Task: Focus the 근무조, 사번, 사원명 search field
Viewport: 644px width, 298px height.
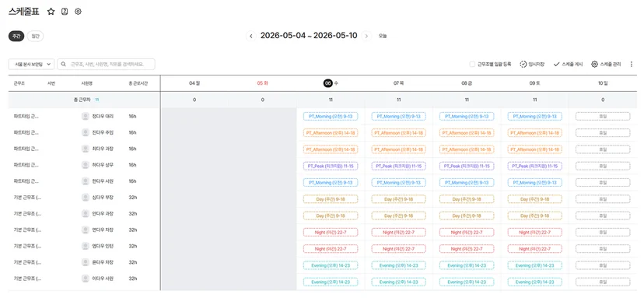Action: click(106, 64)
